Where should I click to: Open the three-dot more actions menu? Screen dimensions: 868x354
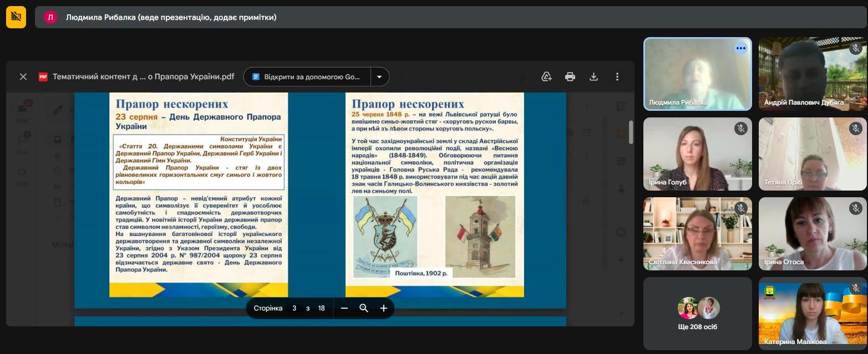point(617,76)
